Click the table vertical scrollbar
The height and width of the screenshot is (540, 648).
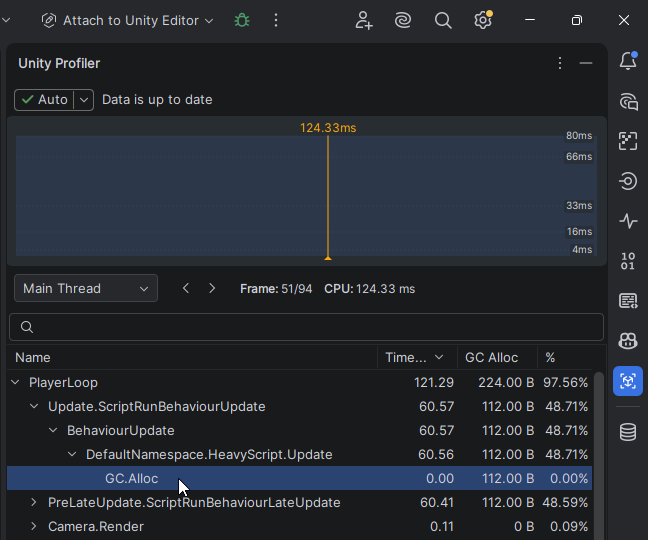point(598,454)
